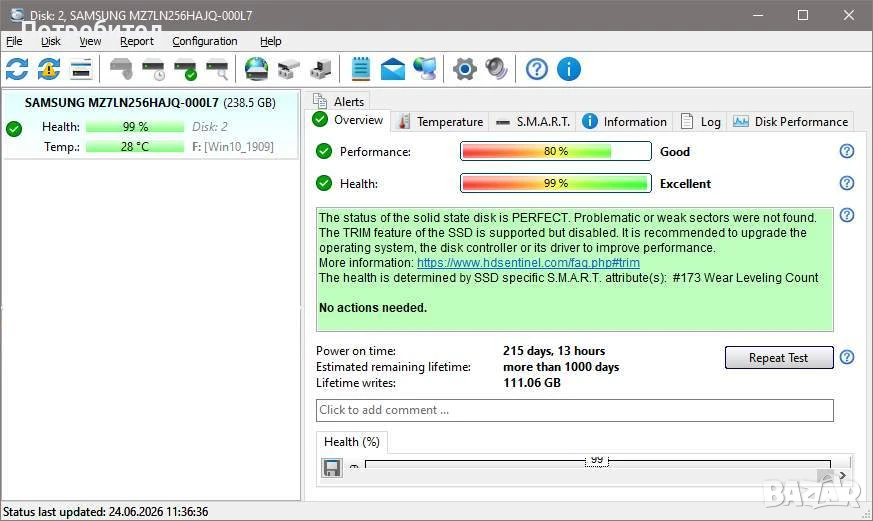
Task: Click the 'No actions needed.' text
Action: [x=373, y=308]
